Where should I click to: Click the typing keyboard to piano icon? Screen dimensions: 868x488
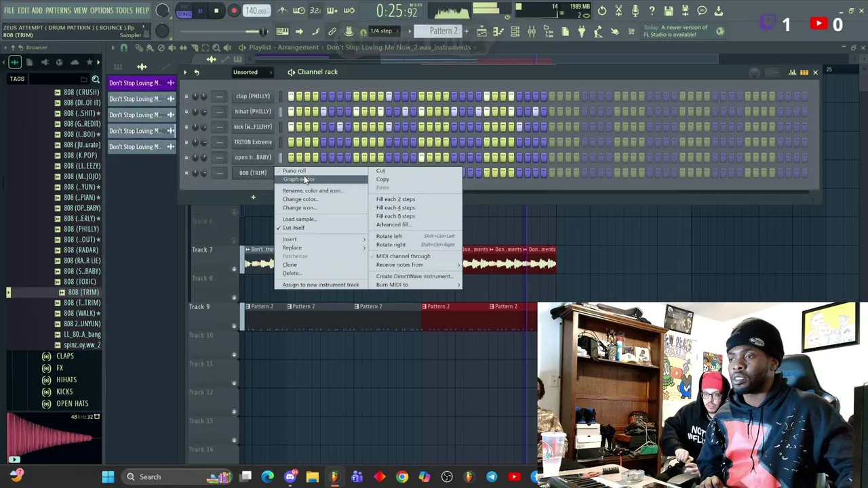coord(282,31)
